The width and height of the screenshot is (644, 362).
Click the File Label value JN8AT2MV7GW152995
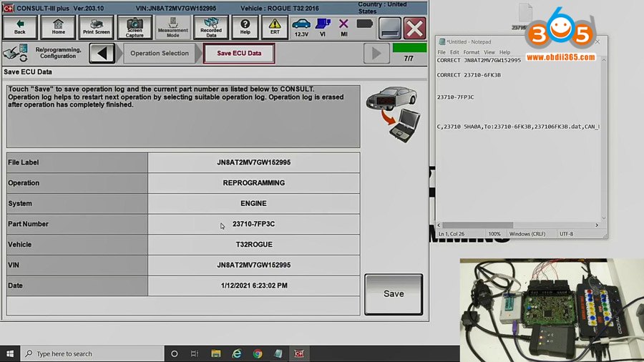pyautogui.click(x=254, y=162)
